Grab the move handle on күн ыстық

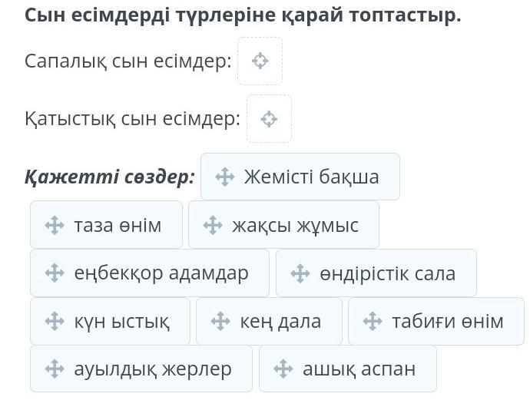(x=55, y=321)
